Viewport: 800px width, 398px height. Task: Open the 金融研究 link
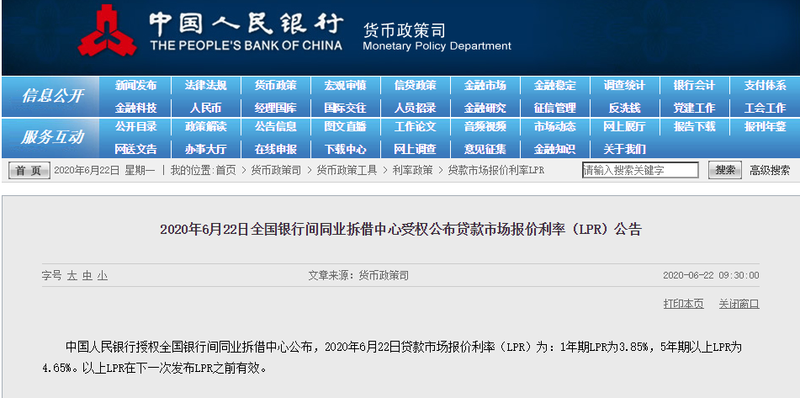(485, 108)
